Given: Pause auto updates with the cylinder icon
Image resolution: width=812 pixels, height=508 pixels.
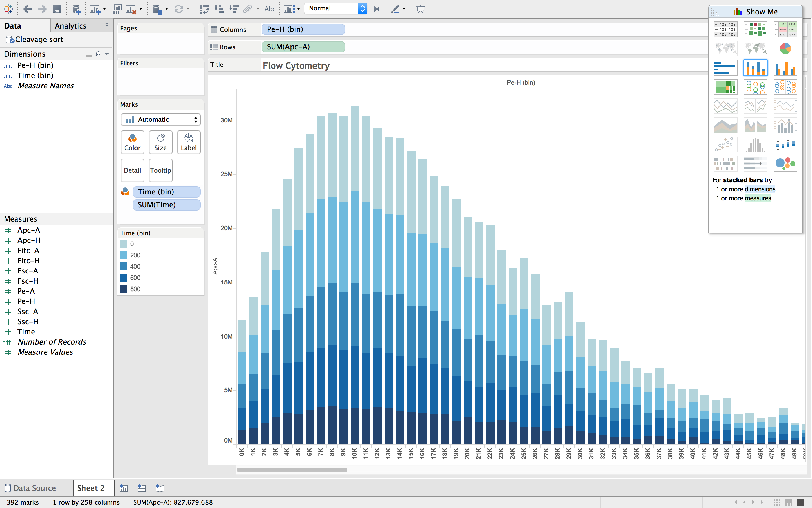Looking at the screenshot, I should (x=157, y=9).
